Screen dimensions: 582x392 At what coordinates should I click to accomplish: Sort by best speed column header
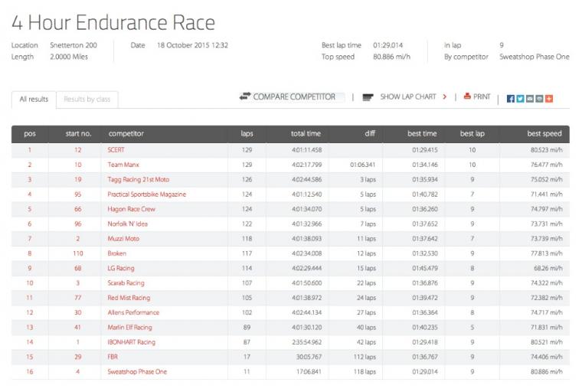point(544,134)
